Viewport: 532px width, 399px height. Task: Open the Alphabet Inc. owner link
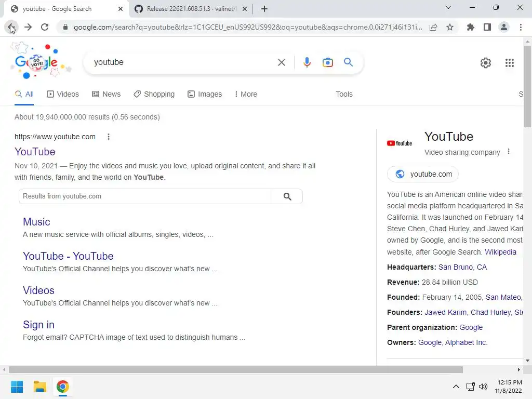[466, 342]
